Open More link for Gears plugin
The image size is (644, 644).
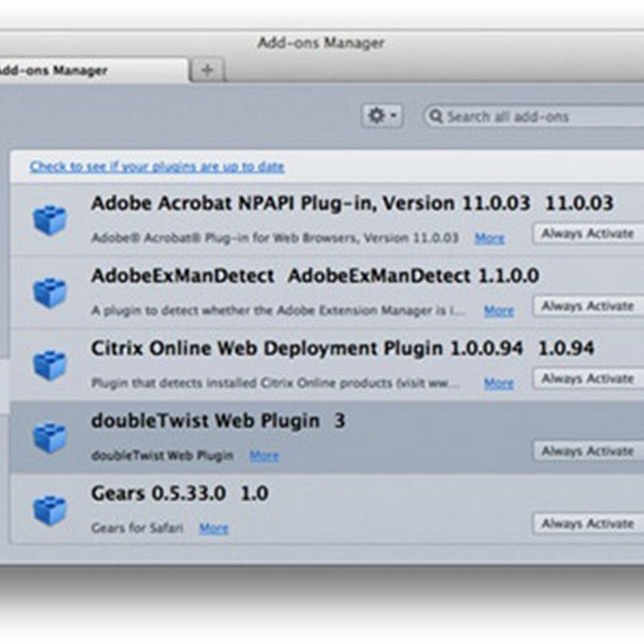click(x=213, y=528)
